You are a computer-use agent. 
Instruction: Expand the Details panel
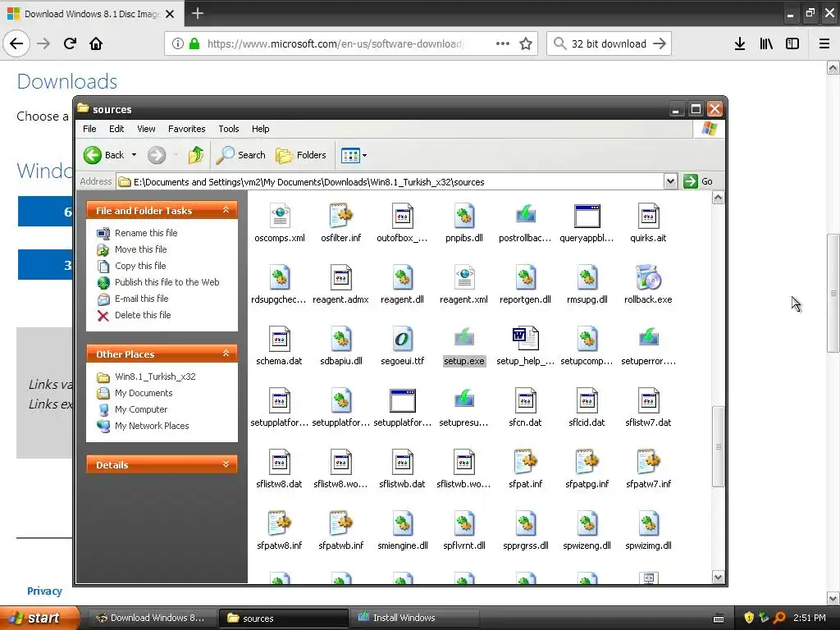226,464
